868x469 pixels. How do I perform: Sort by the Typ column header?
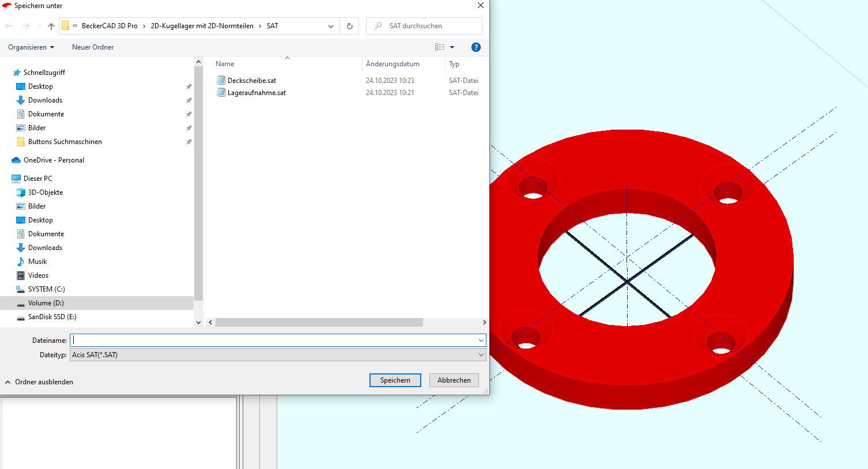tap(454, 64)
